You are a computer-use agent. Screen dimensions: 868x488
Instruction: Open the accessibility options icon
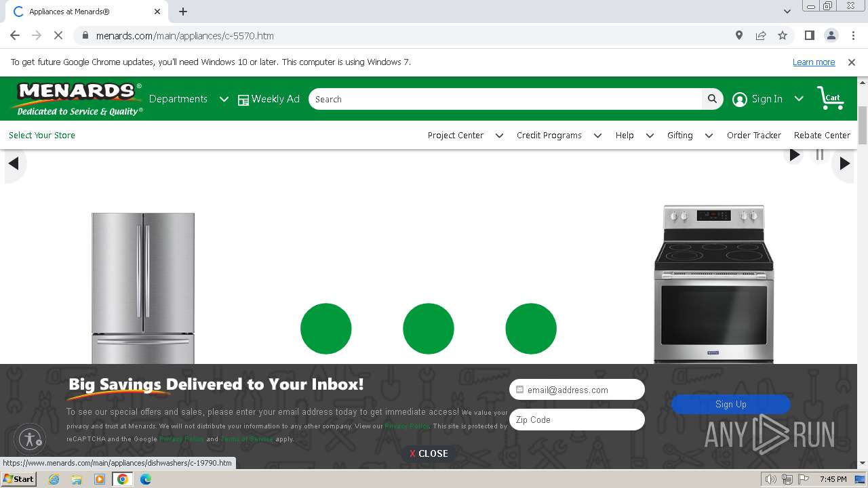[x=30, y=439]
